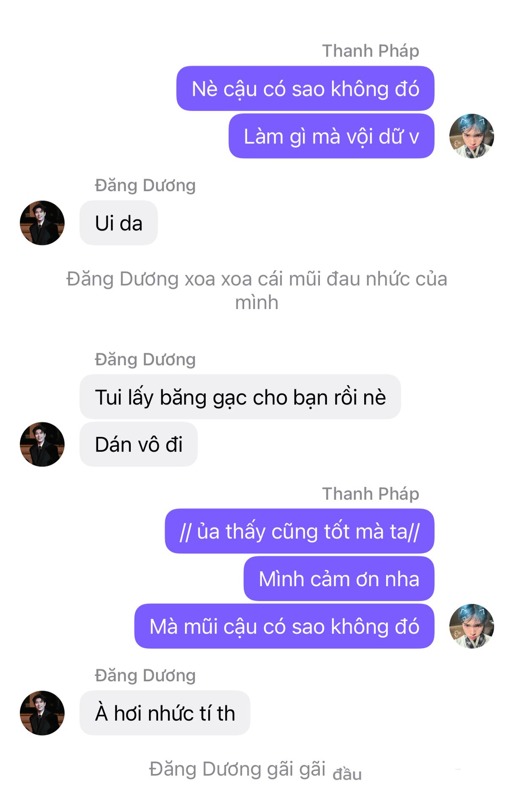This screenshot has height=812, width=514.
Task: Tap Đăng Dương's avatar next to 'À hơi nhức tí th'
Action: (x=42, y=713)
